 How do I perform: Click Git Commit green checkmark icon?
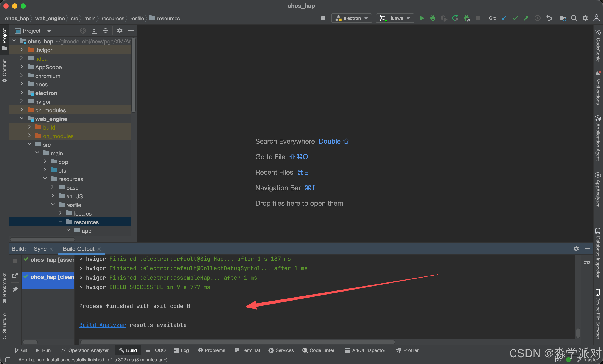point(515,18)
